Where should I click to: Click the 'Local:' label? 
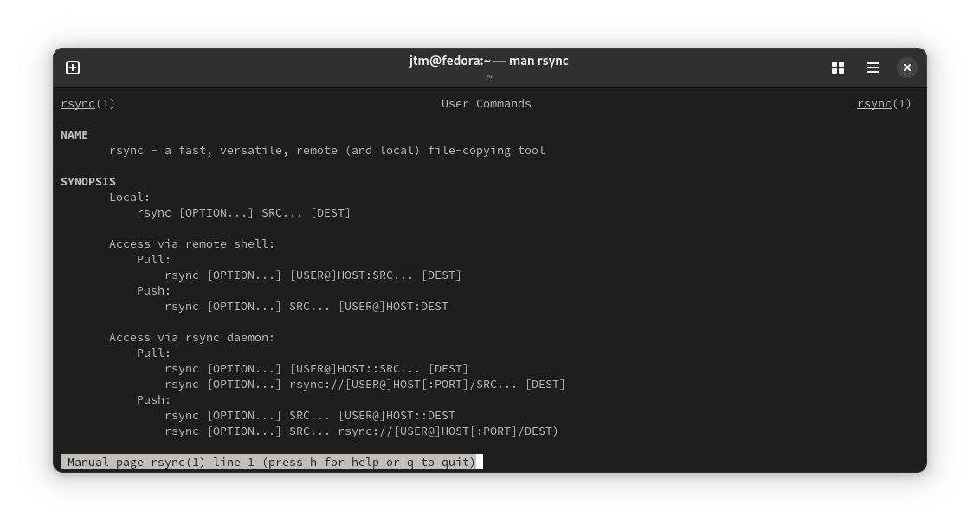(x=130, y=197)
